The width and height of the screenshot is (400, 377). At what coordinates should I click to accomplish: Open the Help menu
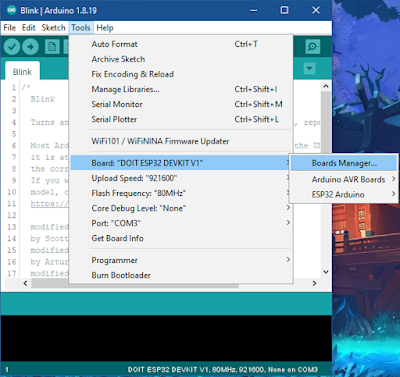pyautogui.click(x=105, y=28)
